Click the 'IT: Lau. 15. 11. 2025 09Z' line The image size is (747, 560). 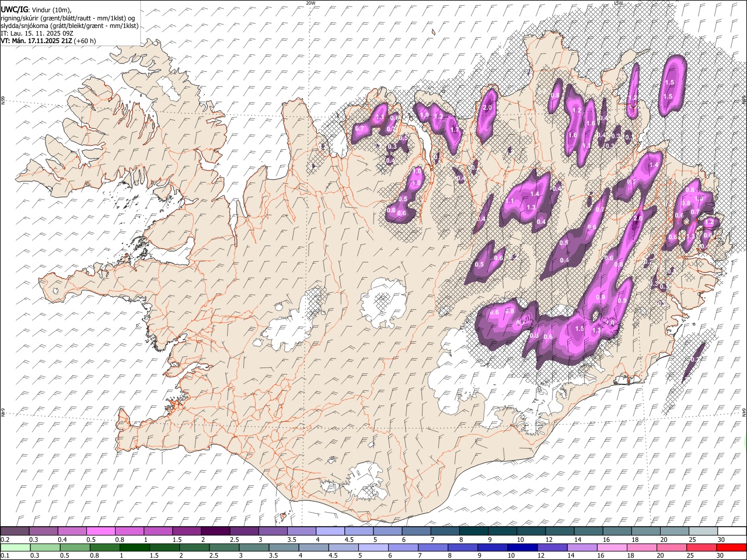pos(37,33)
